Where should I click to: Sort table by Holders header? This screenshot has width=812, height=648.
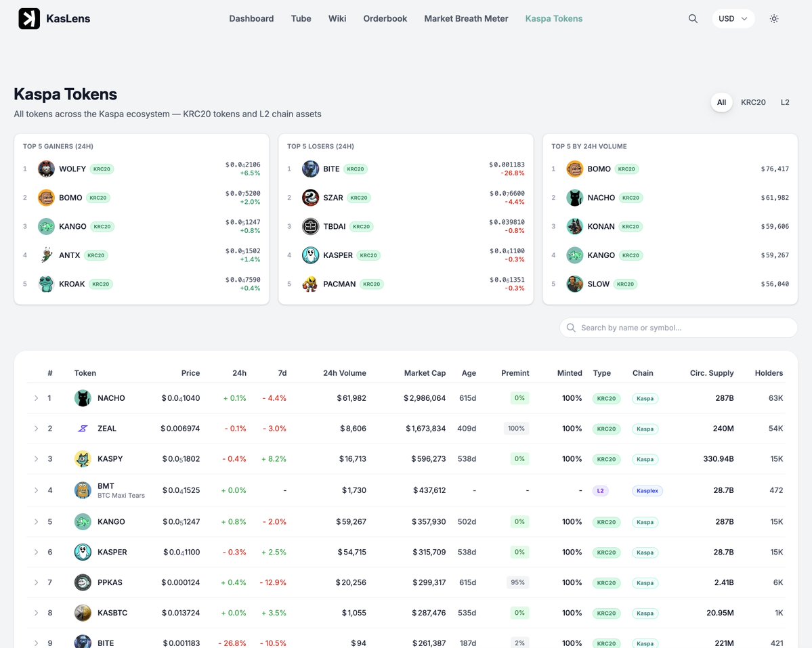tap(769, 373)
